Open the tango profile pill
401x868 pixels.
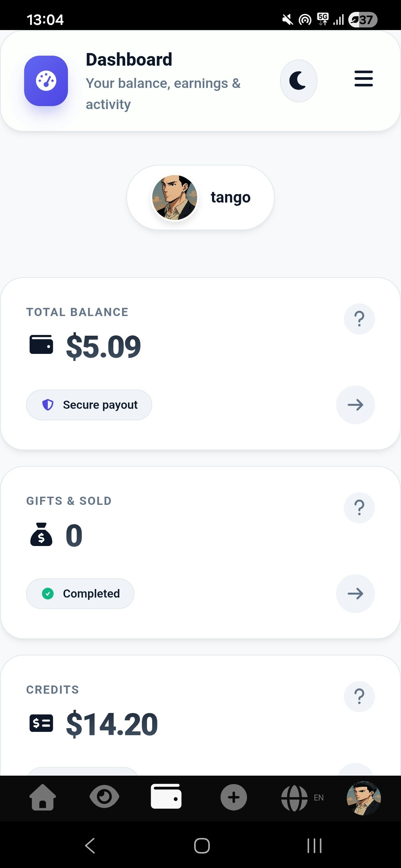(200, 197)
